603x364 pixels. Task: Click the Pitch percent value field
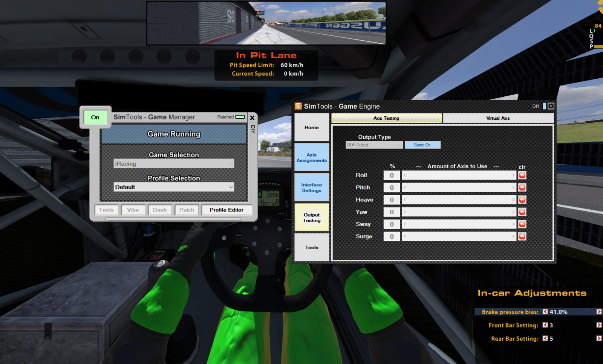392,187
